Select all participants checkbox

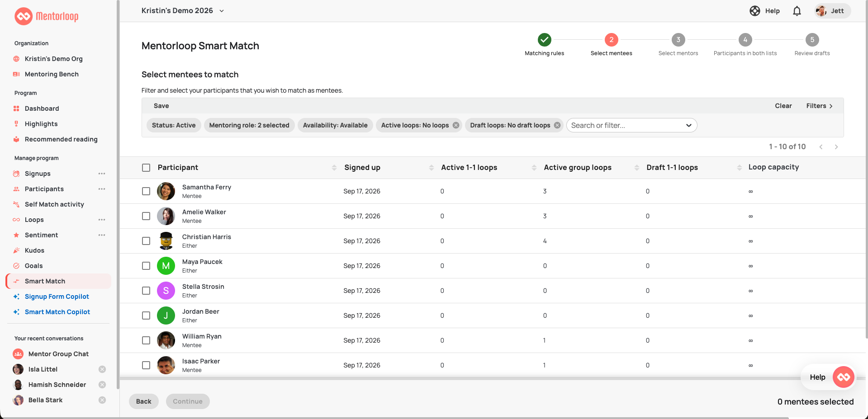[x=146, y=168]
